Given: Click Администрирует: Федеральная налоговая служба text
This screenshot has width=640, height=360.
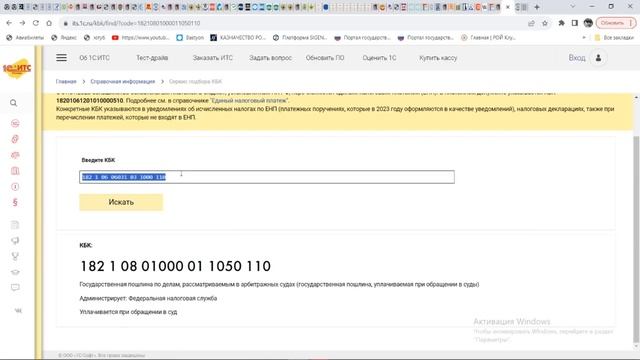Looking at the screenshot, I should pos(148,298).
